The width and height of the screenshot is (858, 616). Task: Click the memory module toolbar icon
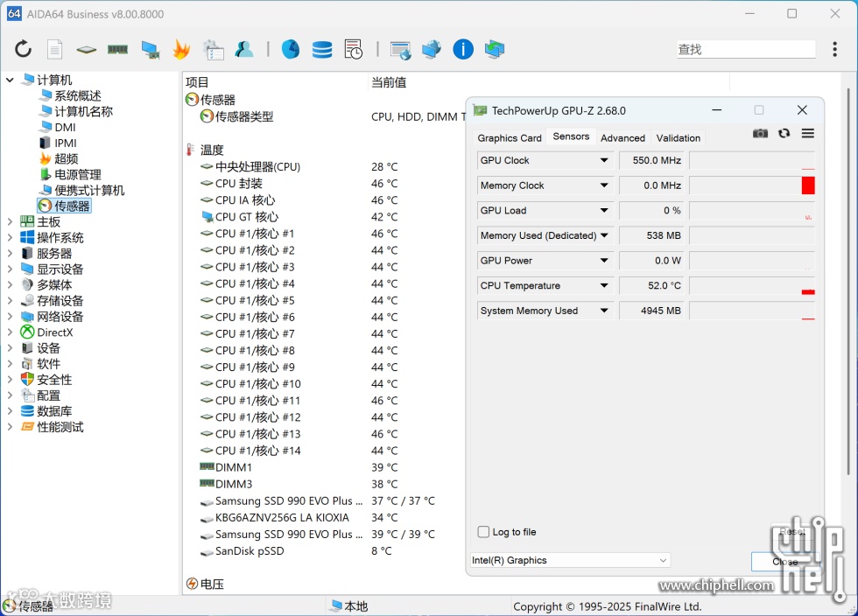117,50
